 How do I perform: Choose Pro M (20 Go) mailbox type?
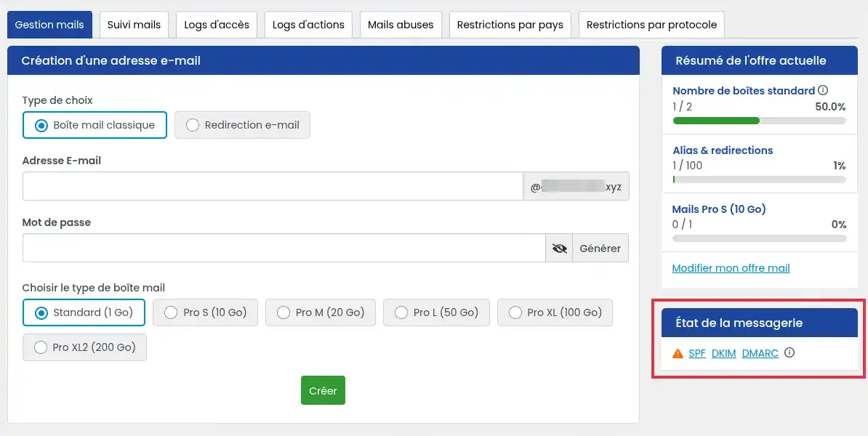[x=321, y=312]
